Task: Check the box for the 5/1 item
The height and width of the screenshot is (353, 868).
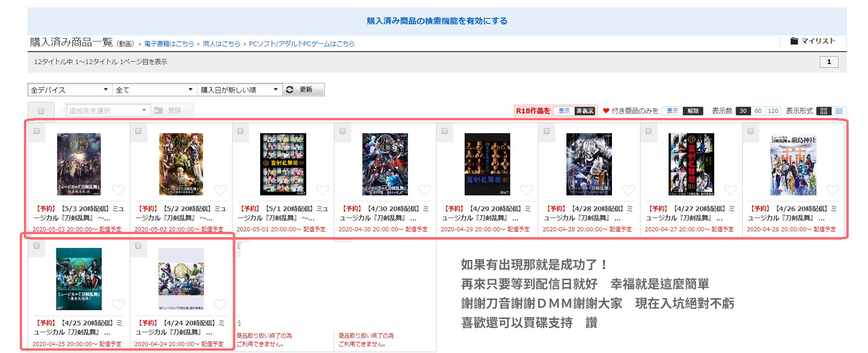Action: click(240, 131)
